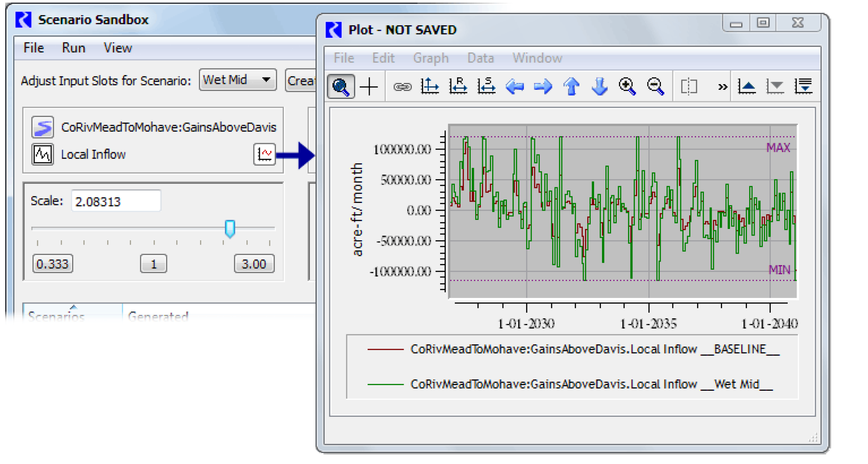This screenshot has height=464, width=868.
Task: Open the Wet Mid scenario dropdown
Action: pos(237,80)
